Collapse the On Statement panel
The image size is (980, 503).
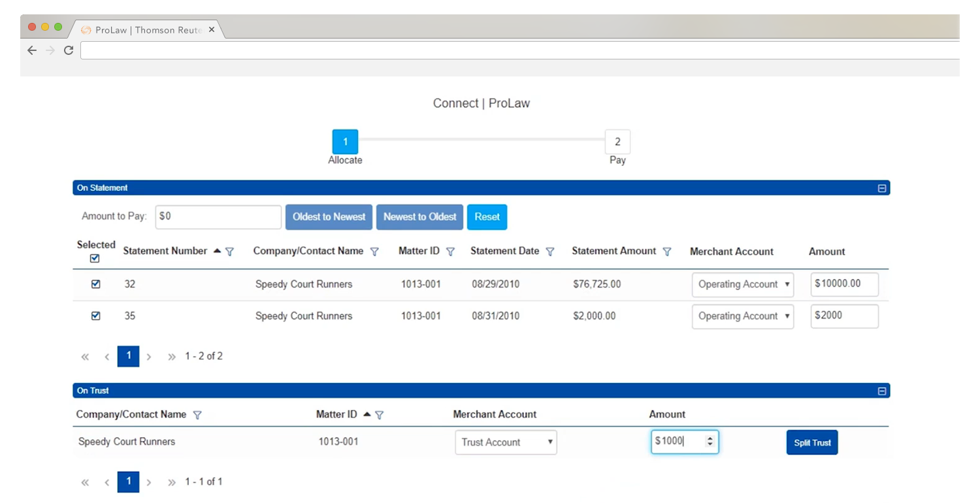(x=881, y=188)
